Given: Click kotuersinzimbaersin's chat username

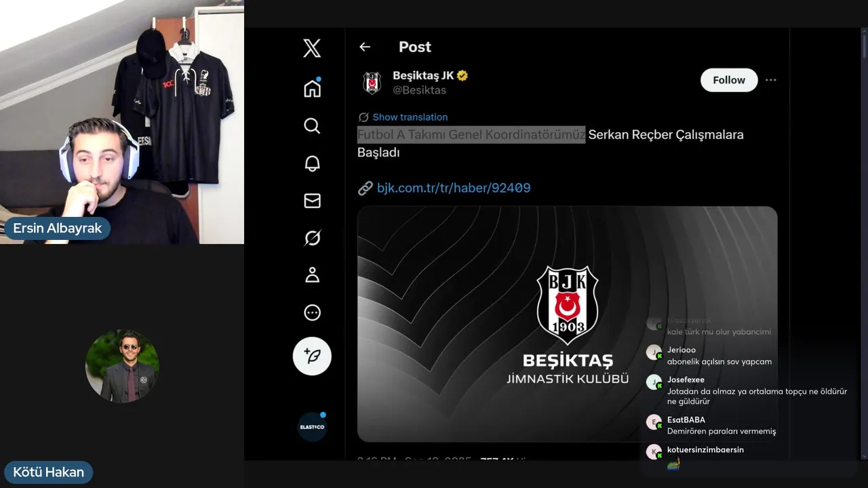Looking at the screenshot, I should tap(705, 449).
